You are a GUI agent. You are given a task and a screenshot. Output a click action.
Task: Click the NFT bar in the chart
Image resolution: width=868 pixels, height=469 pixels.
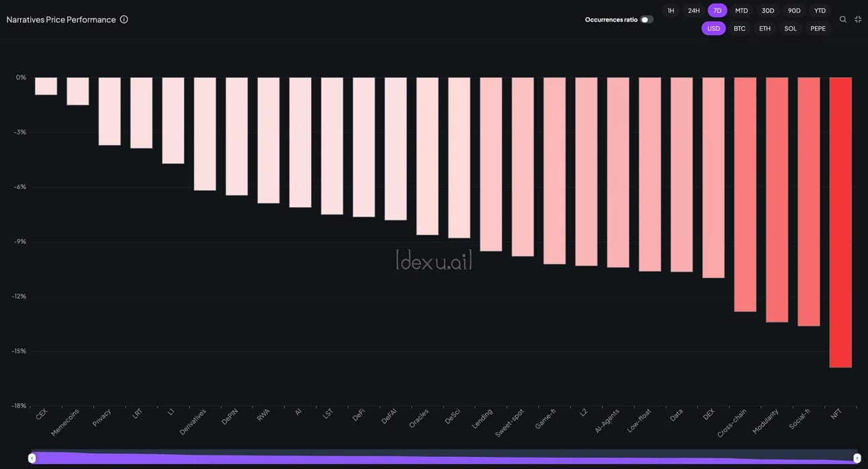point(840,222)
